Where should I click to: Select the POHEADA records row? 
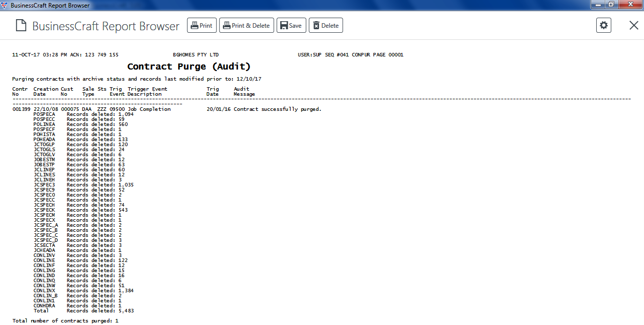[80, 140]
